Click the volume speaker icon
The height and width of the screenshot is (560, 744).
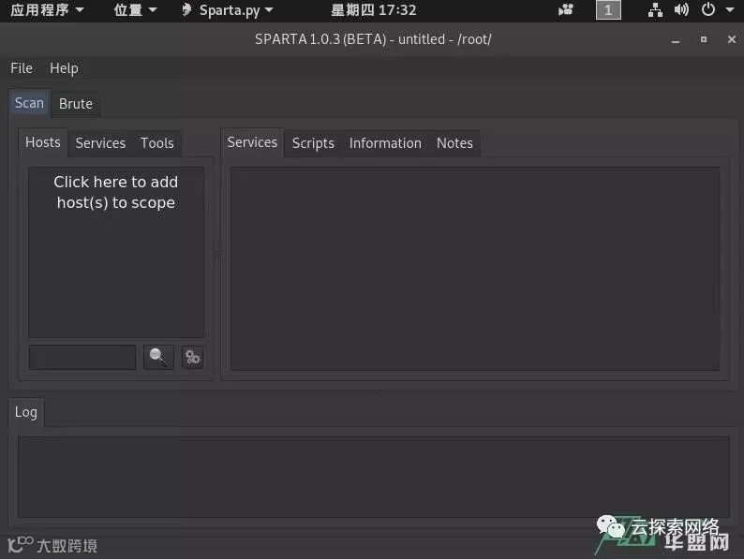(681, 10)
